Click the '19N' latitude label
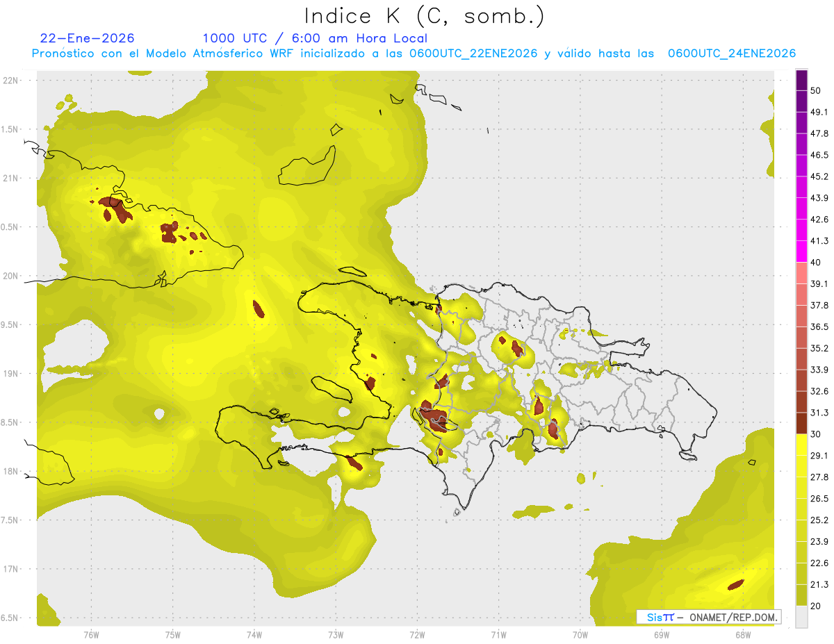Image resolution: width=834 pixels, height=644 pixels. point(11,374)
